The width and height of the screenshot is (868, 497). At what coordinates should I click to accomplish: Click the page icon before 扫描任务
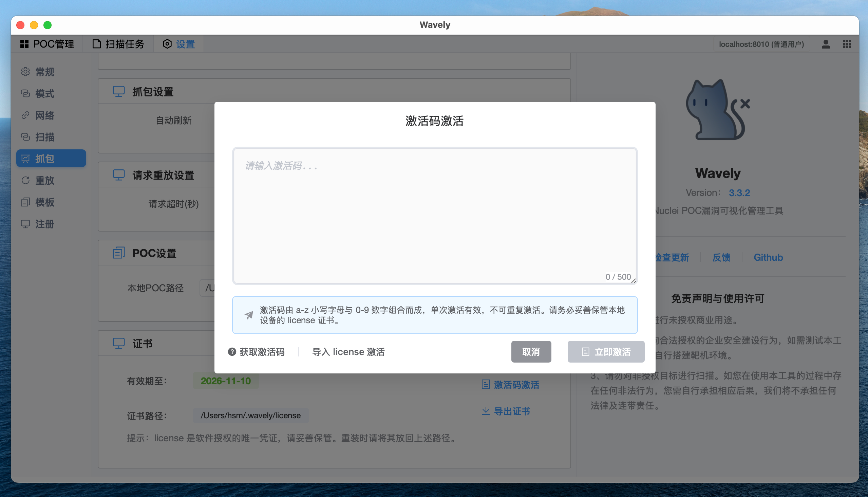pyautogui.click(x=97, y=44)
